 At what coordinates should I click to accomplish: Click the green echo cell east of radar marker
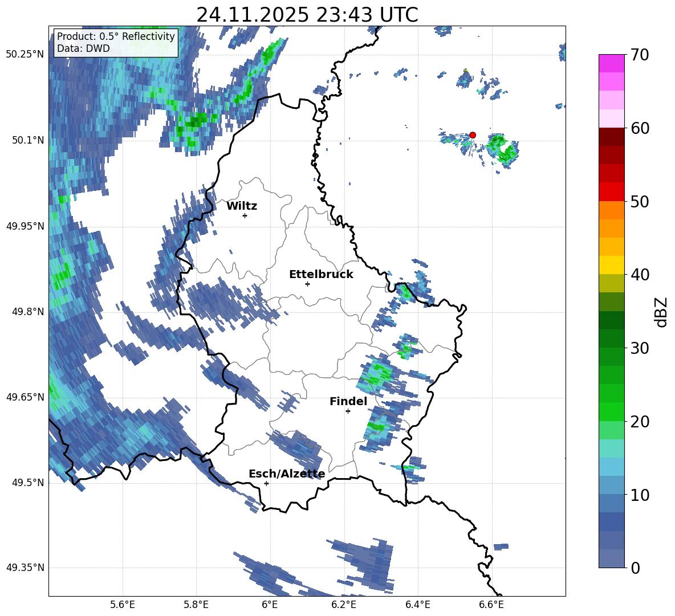503,148
